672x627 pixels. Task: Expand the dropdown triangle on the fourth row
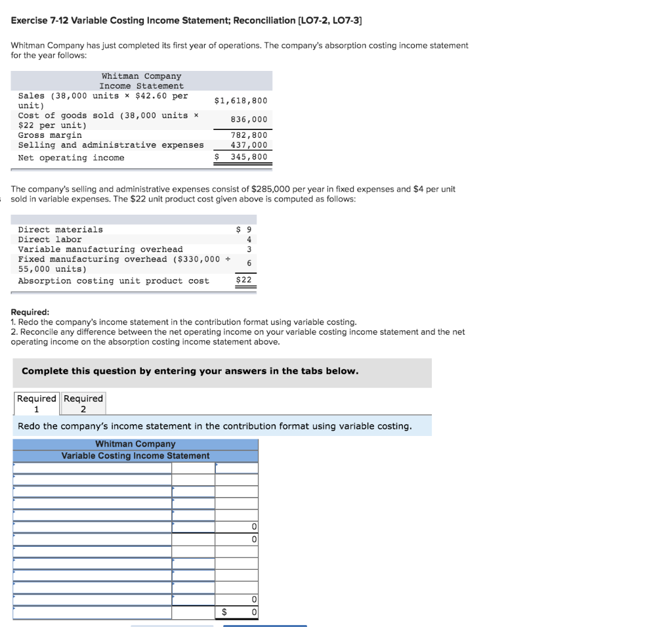pos(13,502)
